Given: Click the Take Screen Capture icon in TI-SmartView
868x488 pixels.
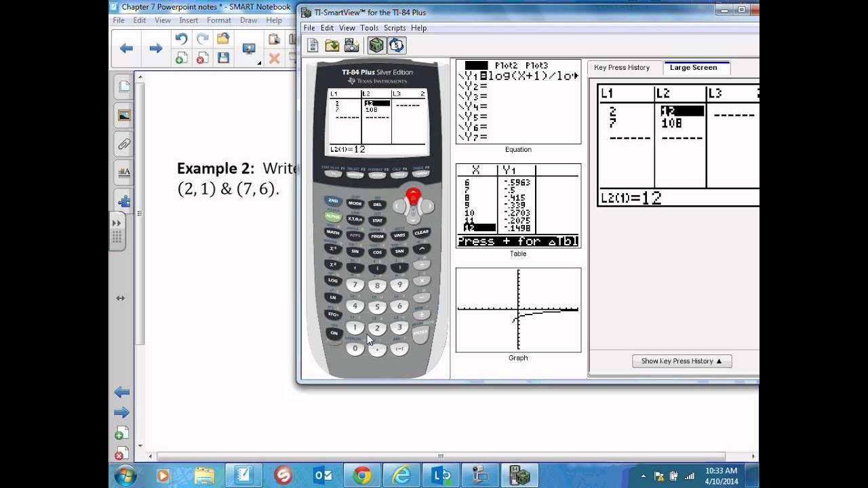Looking at the screenshot, I should point(351,45).
